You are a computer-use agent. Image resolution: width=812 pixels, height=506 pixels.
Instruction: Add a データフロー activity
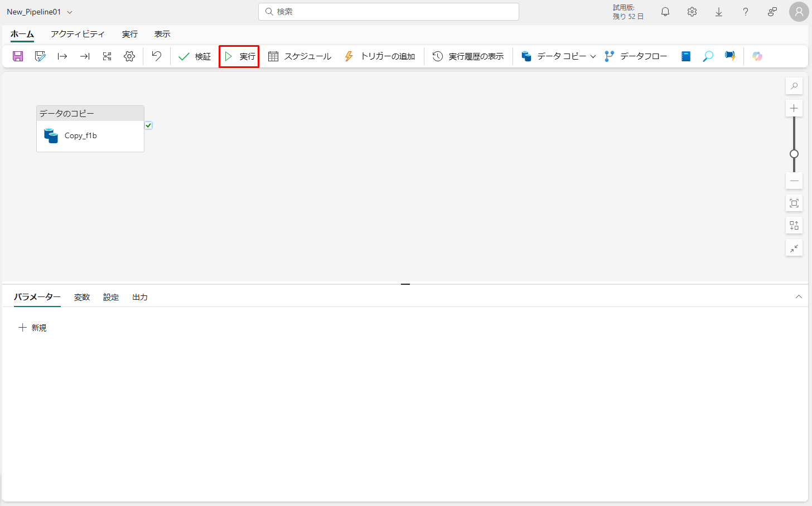click(x=636, y=56)
